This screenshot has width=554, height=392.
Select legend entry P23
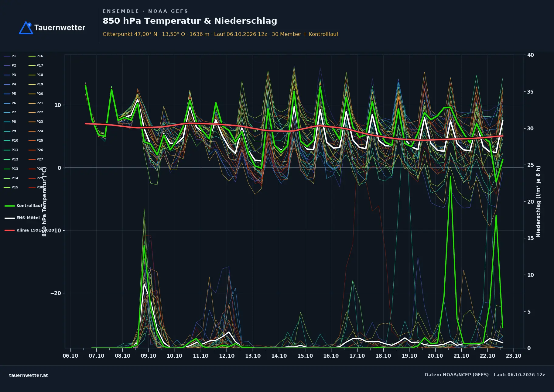36,122
